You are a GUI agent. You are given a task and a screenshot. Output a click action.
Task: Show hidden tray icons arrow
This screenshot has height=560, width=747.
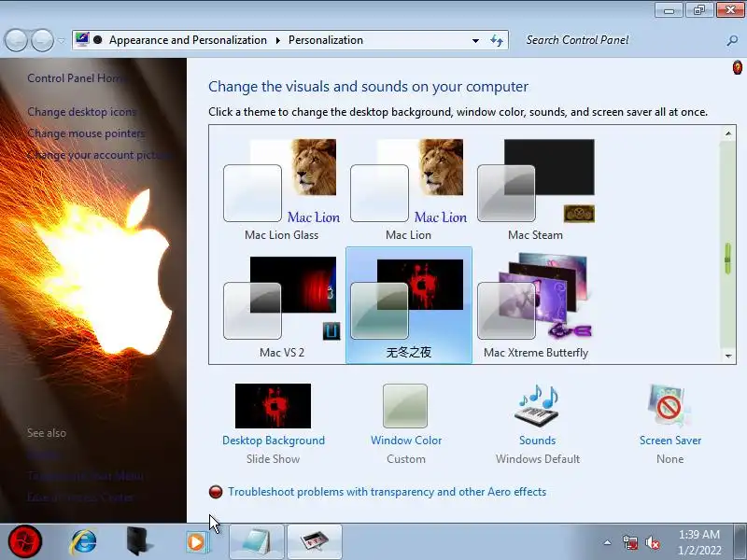(x=607, y=542)
